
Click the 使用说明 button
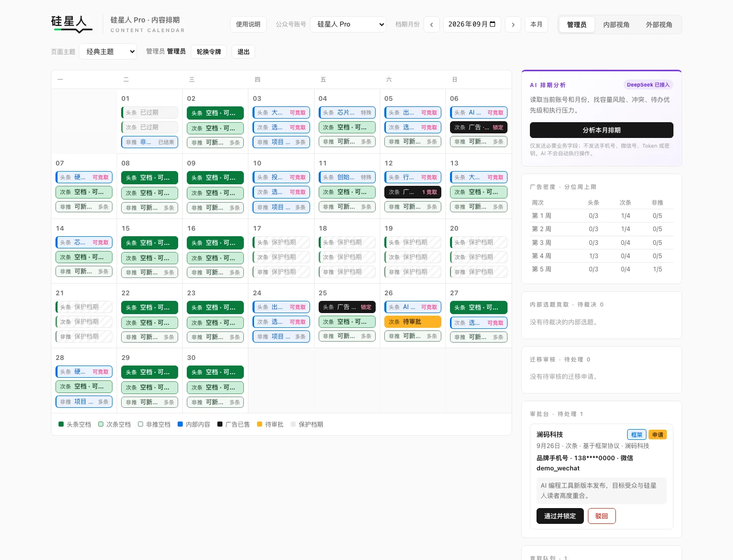point(248,24)
